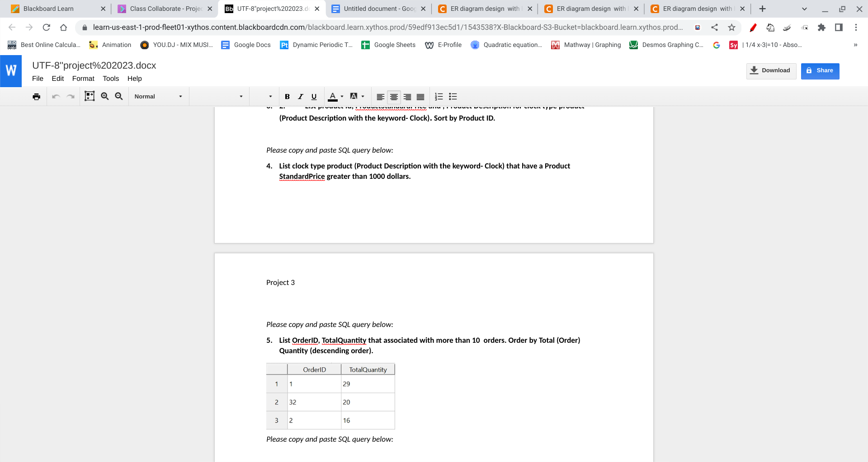Toggle italic formatting
This screenshot has height=462, width=868.
click(x=301, y=96)
